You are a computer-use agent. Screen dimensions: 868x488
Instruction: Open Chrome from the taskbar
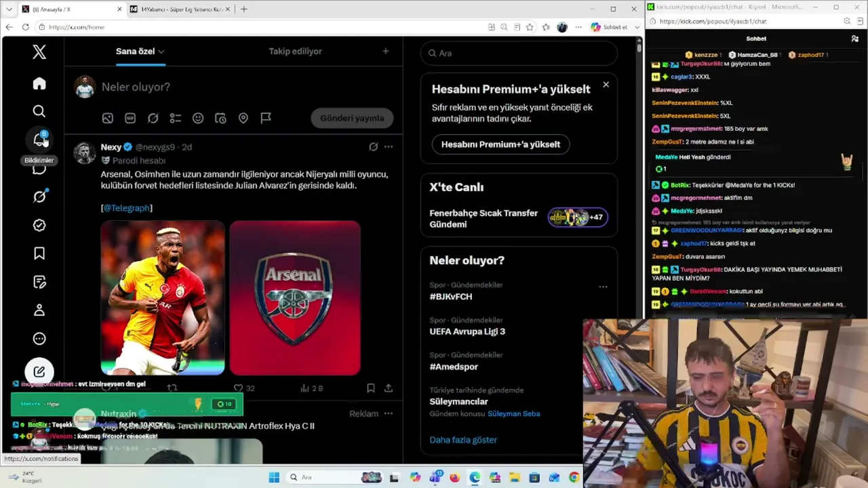[x=574, y=477]
